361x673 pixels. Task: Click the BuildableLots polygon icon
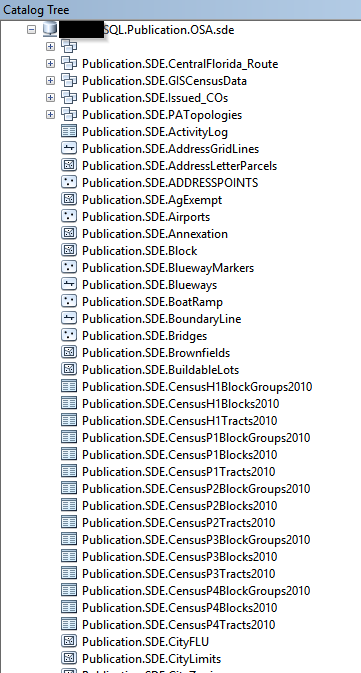[69, 370]
